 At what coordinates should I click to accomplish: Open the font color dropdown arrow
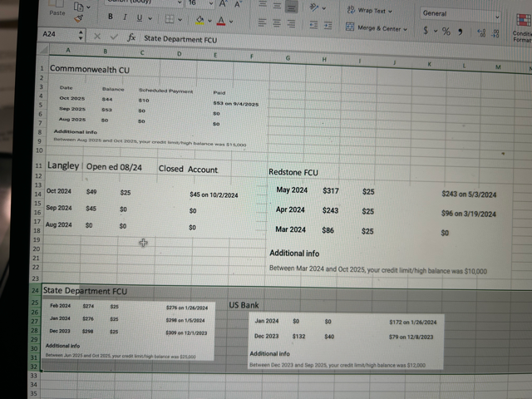pos(231,22)
